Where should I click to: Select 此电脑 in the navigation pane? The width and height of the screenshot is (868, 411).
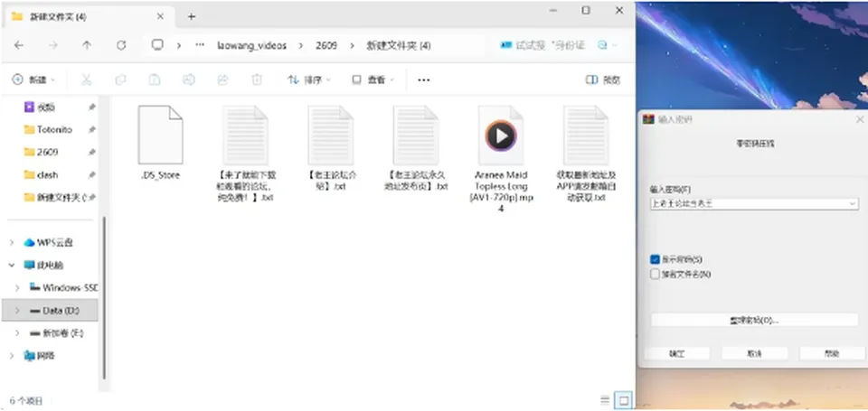tap(51, 265)
